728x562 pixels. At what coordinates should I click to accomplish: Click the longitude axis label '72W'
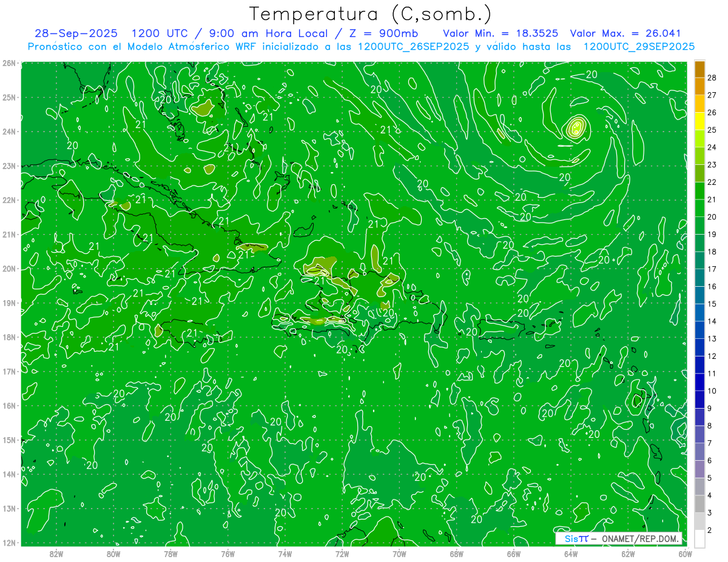(342, 554)
